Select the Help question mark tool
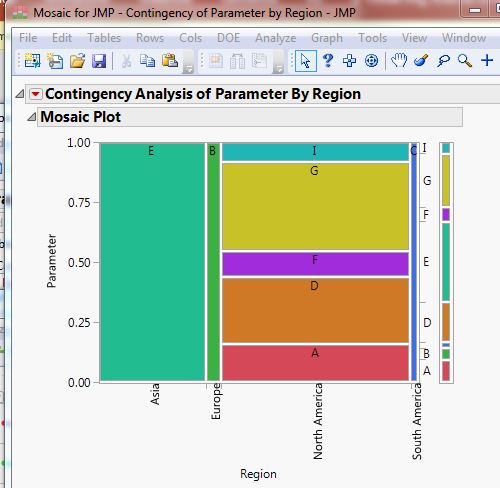The height and width of the screenshot is (488, 500). [x=328, y=61]
